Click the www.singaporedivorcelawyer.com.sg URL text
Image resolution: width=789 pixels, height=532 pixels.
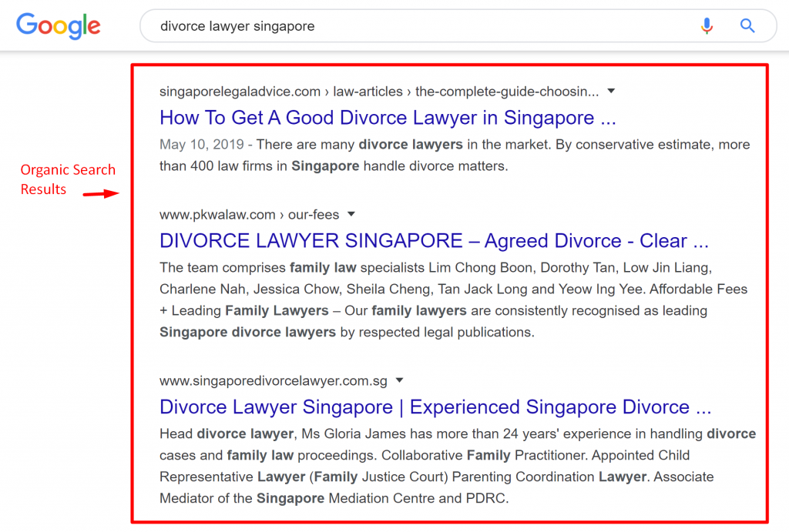[x=274, y=380]
